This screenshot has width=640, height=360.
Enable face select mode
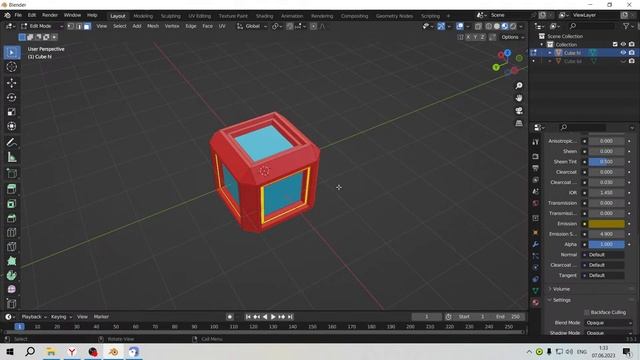87,26
